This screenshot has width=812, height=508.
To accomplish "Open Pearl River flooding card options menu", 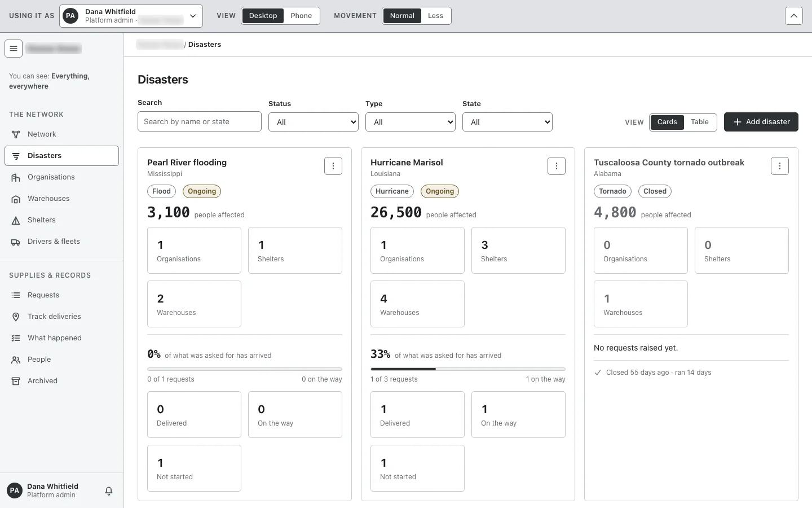I will pos(333,166).
